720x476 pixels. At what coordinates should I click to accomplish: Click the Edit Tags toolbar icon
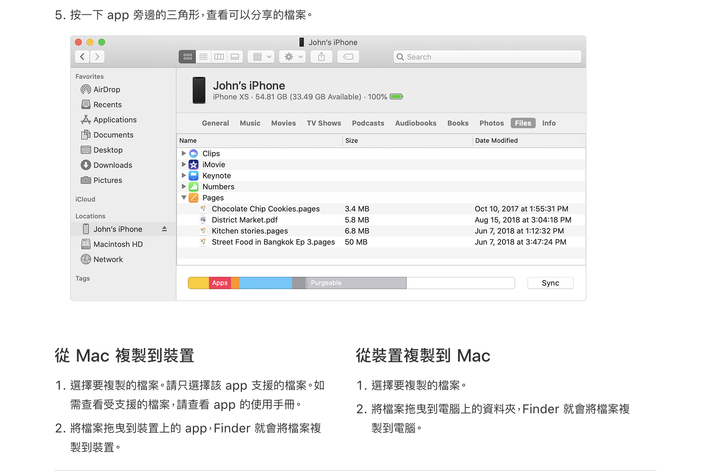coord(348,57)
